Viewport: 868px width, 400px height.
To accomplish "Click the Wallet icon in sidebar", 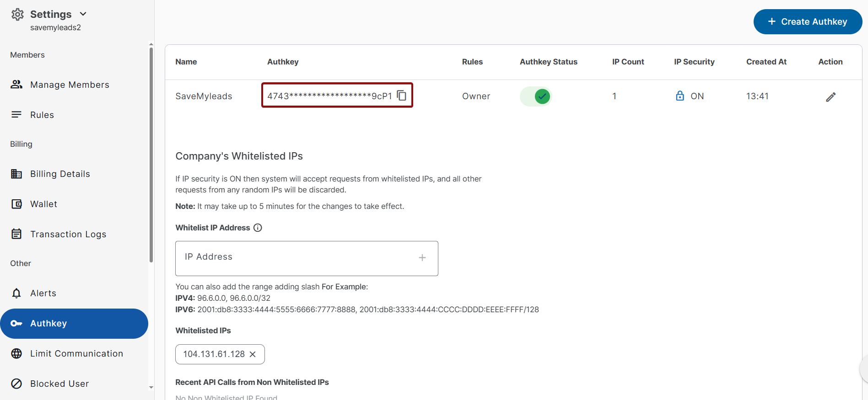I will pos(16,204).
